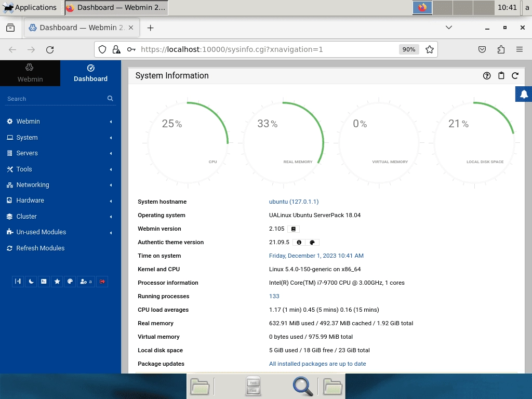Expand the Networking menu category
This screenshot has height=399, width=532.
[60, 185]
